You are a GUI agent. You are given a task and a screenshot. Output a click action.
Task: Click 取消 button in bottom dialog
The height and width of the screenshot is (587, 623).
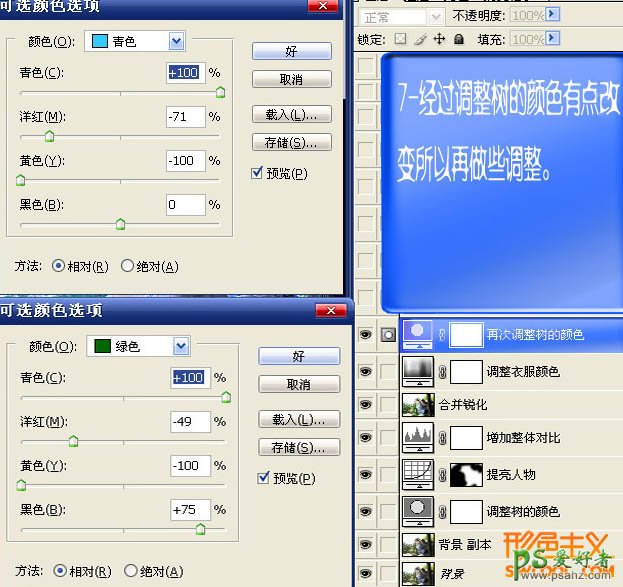pyautogui.click(x=298, y=384)
